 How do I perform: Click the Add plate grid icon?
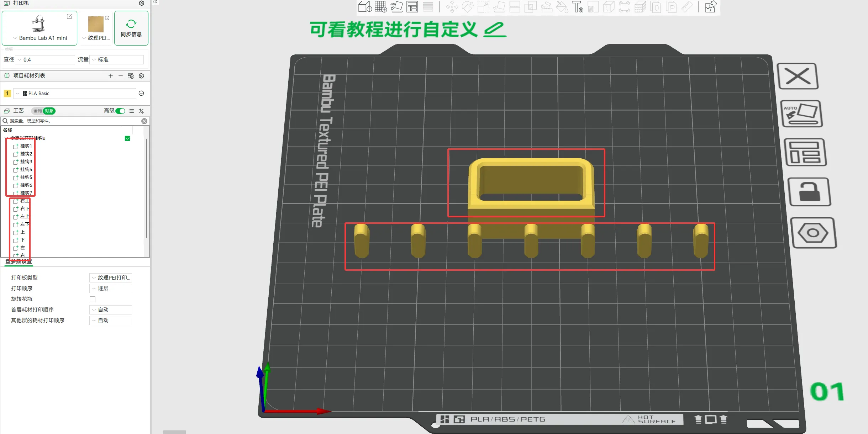pyautogui.click(x=380, y=7)
